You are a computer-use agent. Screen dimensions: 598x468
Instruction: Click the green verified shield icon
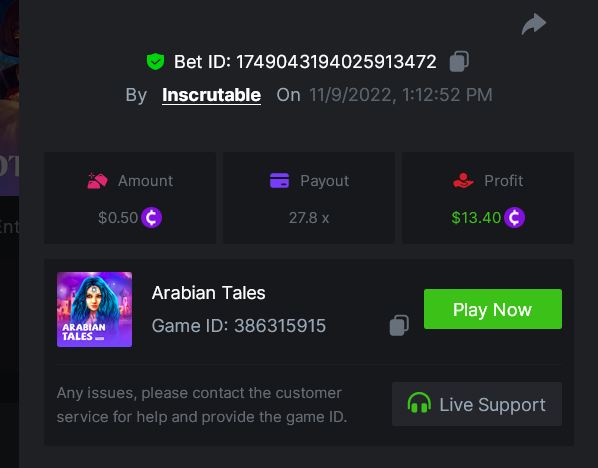pyautogui.click(x=155, y=61)
